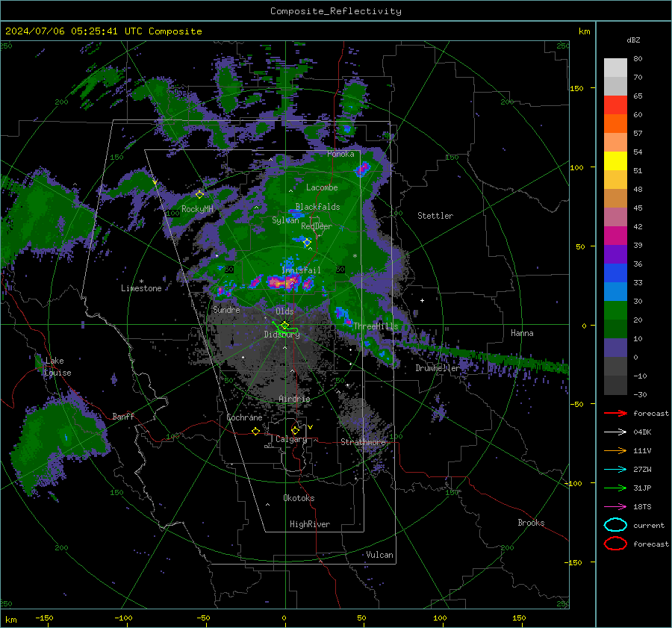Click the cyan 'current' ellipse icon
Viewport: 672px width, 628px height.
coord(615,525)
